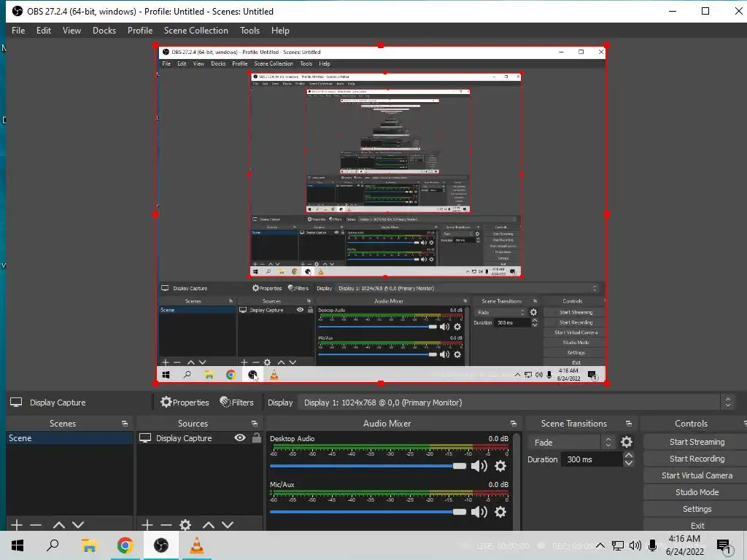Open the Edit menu

[43, 31]
